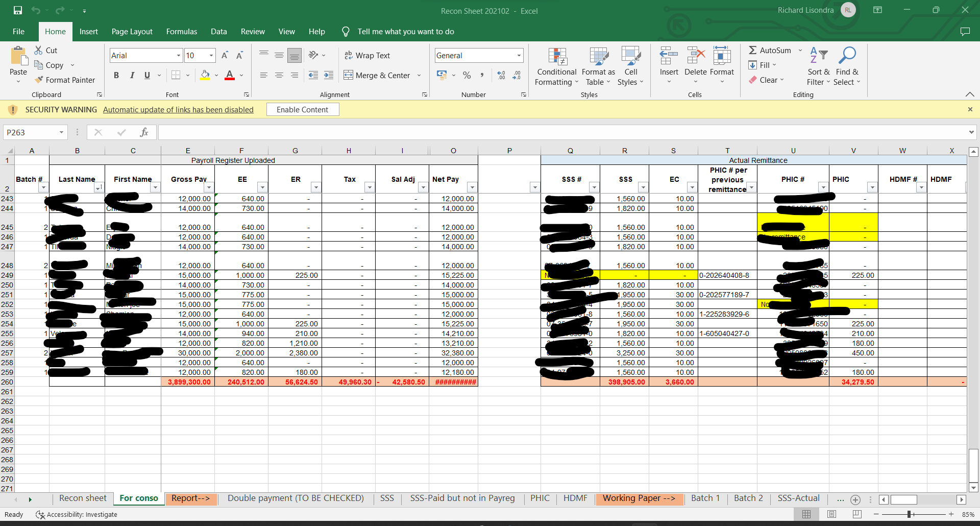980x526 pixels.
Task: Open the General number format dropdown
Action: pos(519,55)
